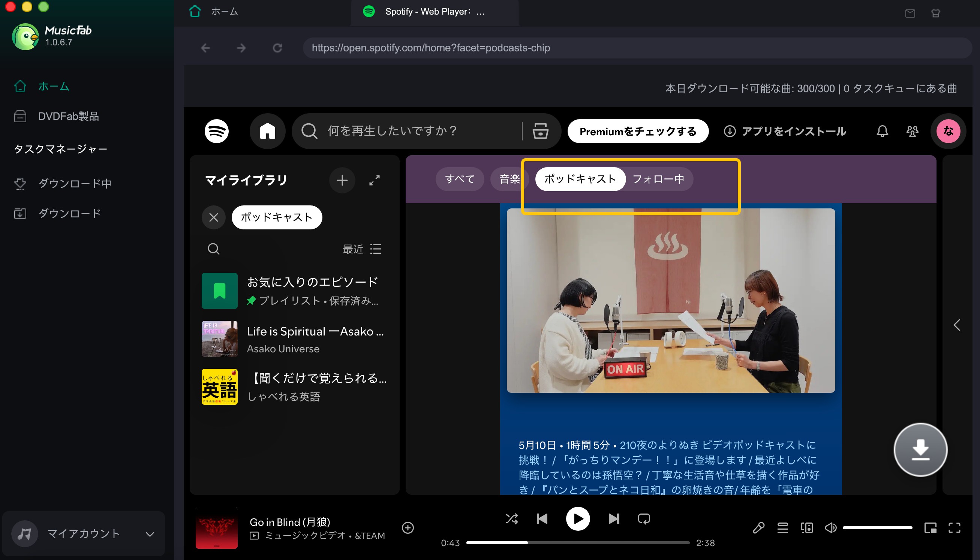Start playback with the play button

click(x=578, y=519)
